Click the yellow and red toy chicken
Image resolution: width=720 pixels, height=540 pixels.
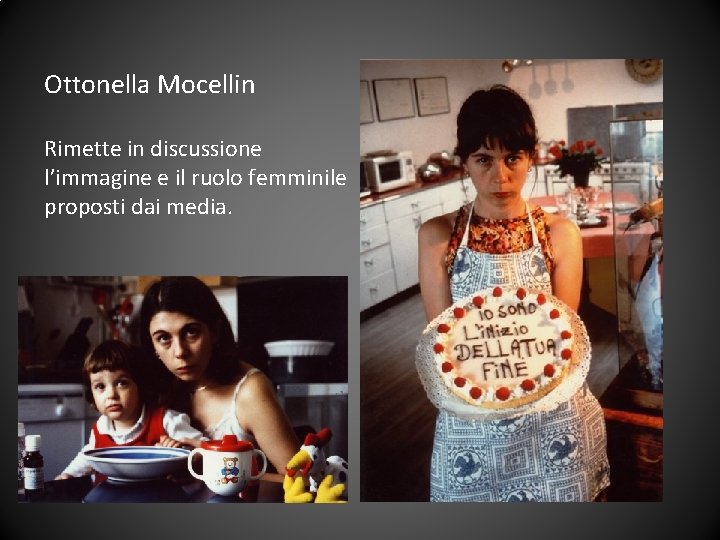[x=315, y=466]
